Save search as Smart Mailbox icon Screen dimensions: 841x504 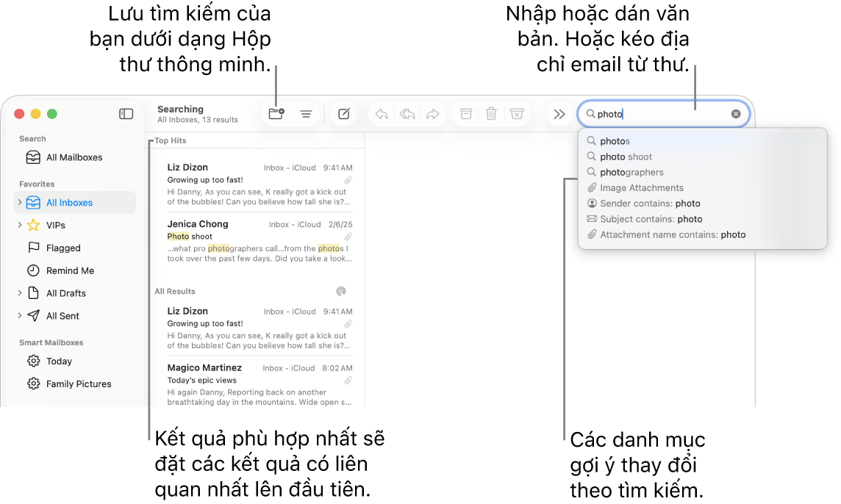click(276, 114)
